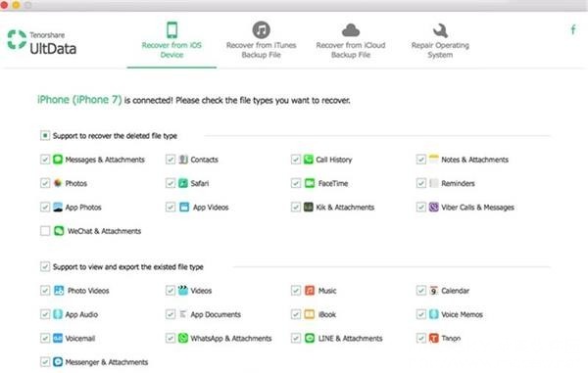Click the Call History phone icon
Screen dimensions: 588x373
click(309, 160)
